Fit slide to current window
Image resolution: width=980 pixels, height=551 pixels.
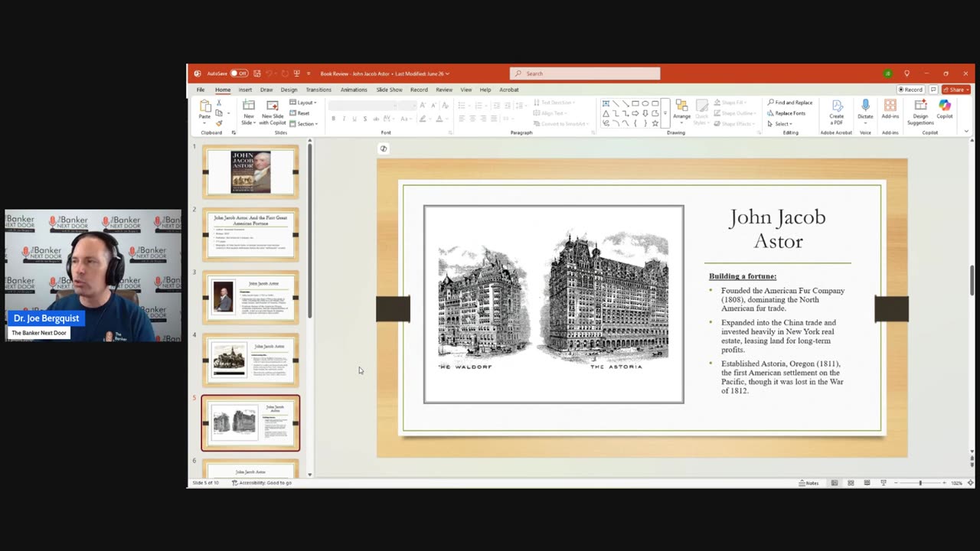pos(971,483)
